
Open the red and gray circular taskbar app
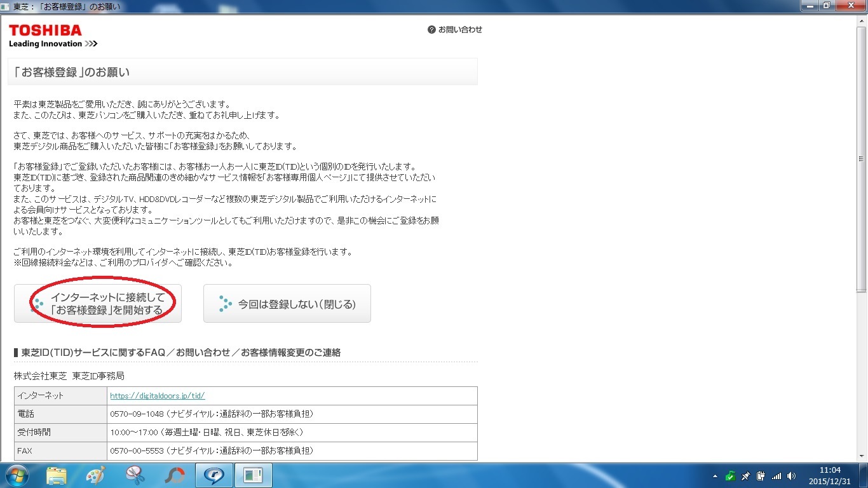point(175,475)
